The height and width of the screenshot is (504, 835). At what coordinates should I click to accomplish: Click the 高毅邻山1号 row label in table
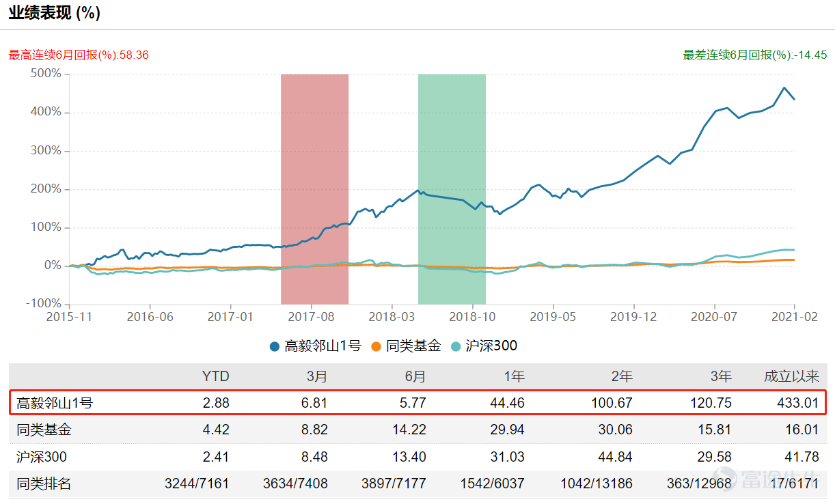55,403
